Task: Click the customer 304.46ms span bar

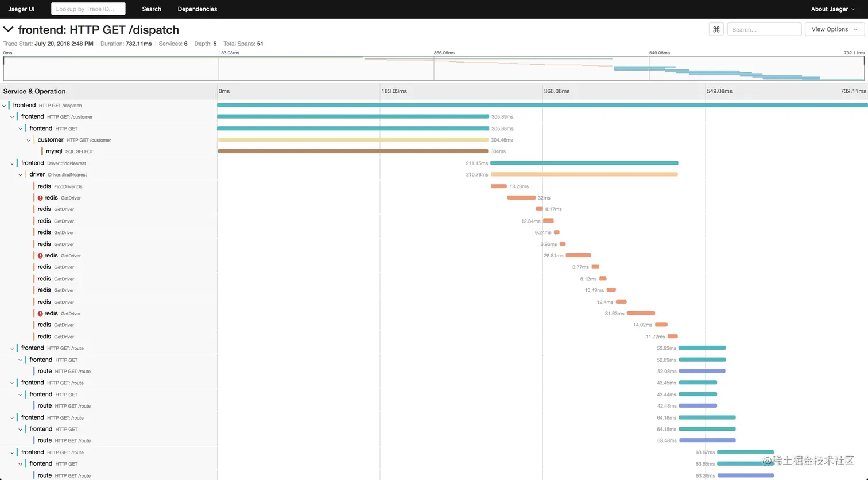Action: [x=353, y=140]
